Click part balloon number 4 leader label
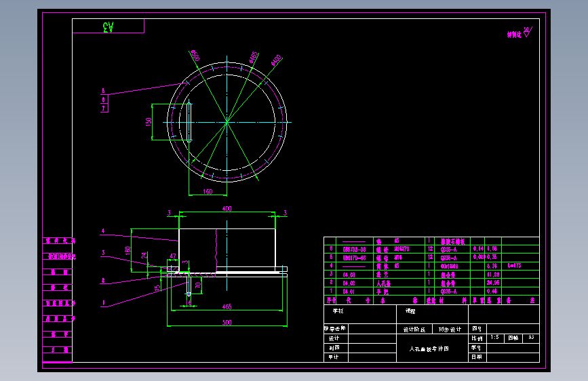588x381 pixels. pyautogui.click(x=103, y=231)
